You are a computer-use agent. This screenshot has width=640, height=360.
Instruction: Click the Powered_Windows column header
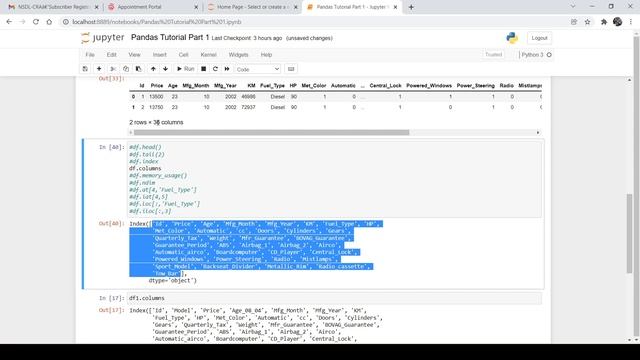point(429,86)
